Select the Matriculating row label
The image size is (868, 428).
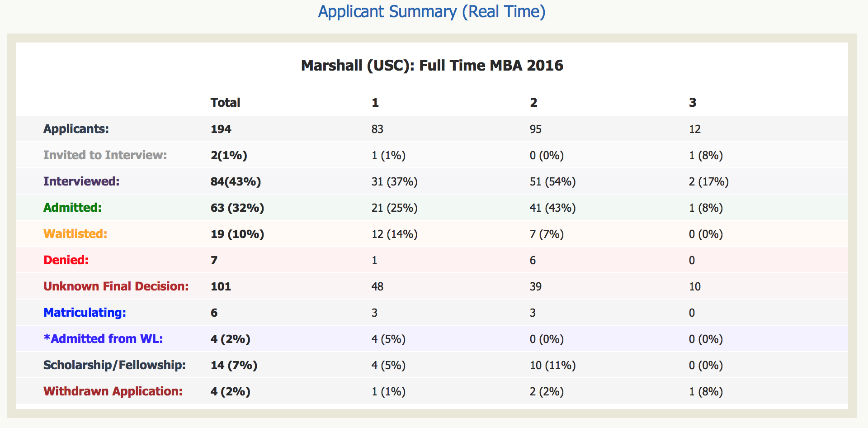click(84, 313)
